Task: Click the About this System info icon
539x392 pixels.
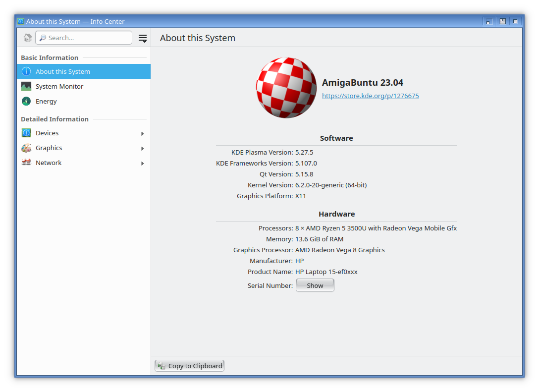Action: pyautogui.click(x=26, y=71)
